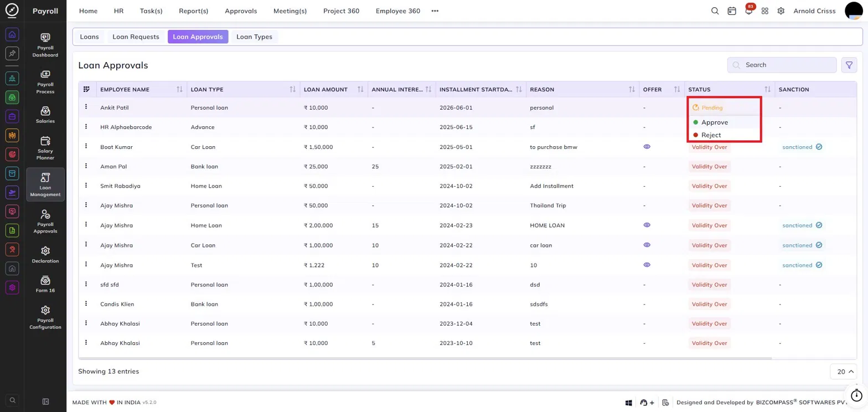Click Validity Over status for Aman Pal
The height and width of the screenshot is (412, 868).
click(x=709, y=167)
